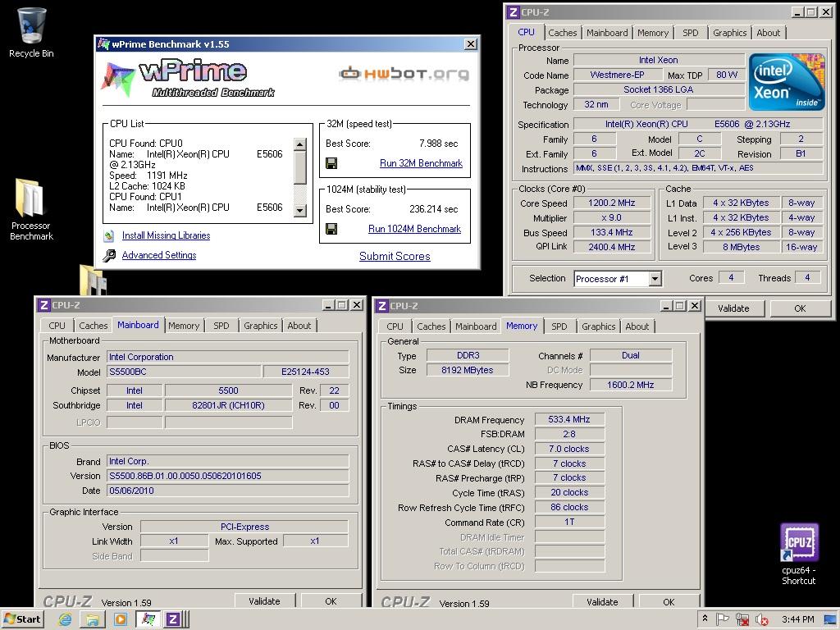Open the Recycle Bin desktop icon

[x=31, y=32]
